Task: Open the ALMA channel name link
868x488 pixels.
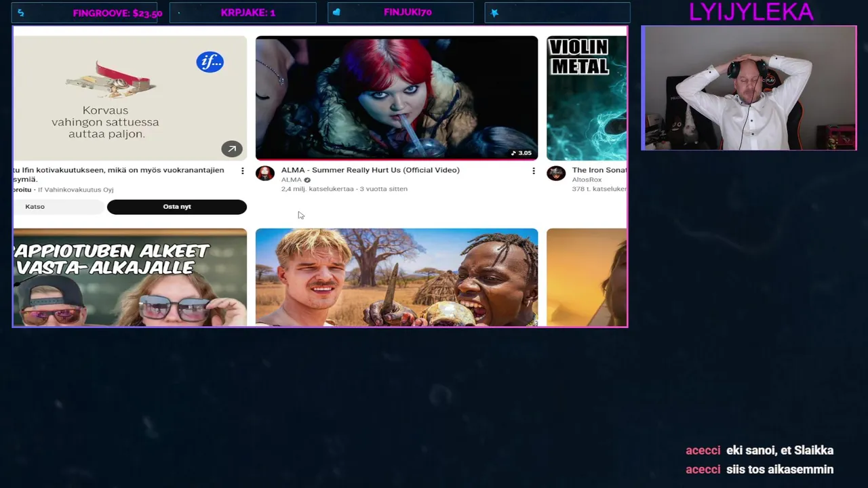Action: coord(292,180)
